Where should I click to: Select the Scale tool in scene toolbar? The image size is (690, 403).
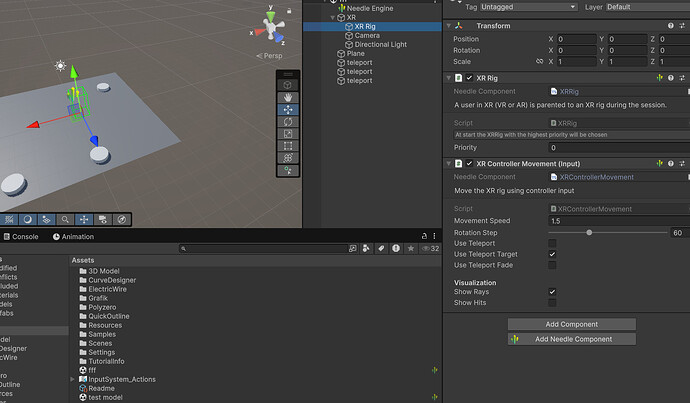click(x=288, y=134)
